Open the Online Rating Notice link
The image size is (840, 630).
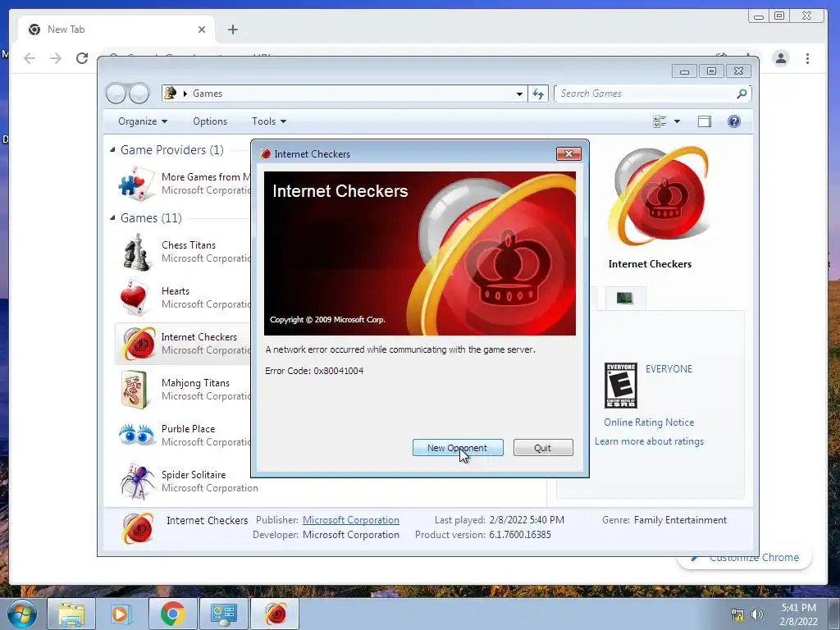click(x=649, y=422)
